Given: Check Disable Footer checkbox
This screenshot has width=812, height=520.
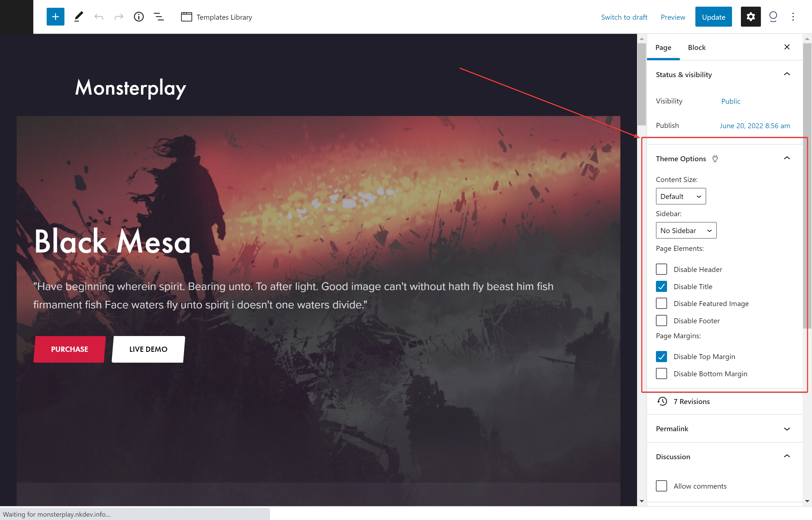Looking at the screenshot, I should click(661, 320).
